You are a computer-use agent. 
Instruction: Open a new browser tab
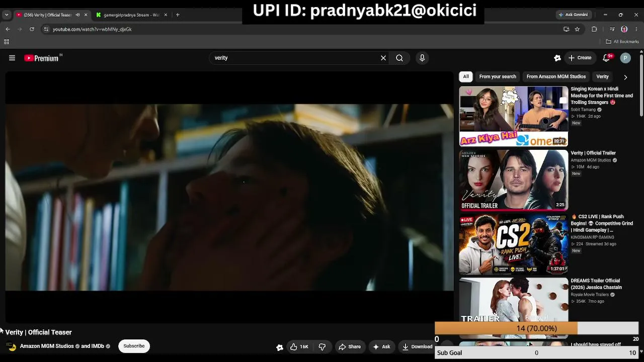[x=178, y=15]
